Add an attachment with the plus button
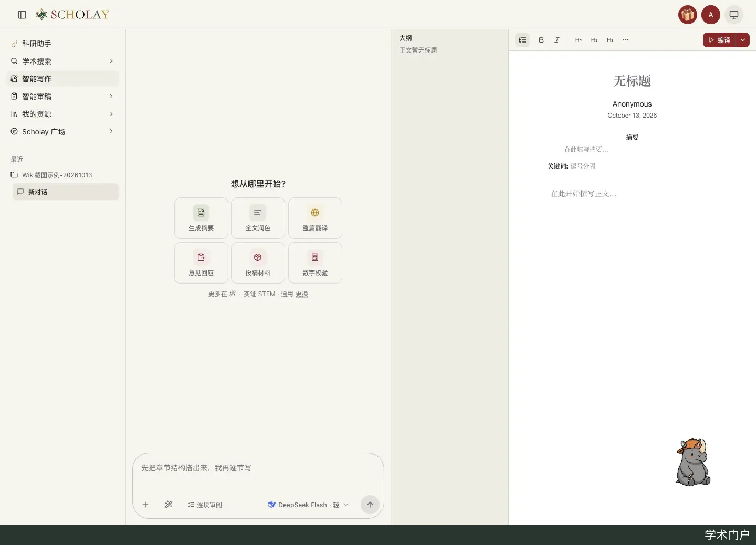756x545 pixels. pos(145,505)
